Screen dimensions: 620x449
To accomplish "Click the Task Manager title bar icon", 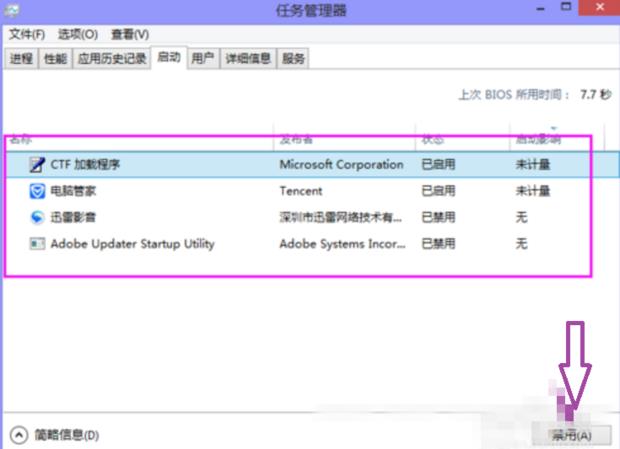I will click(11, 10).
